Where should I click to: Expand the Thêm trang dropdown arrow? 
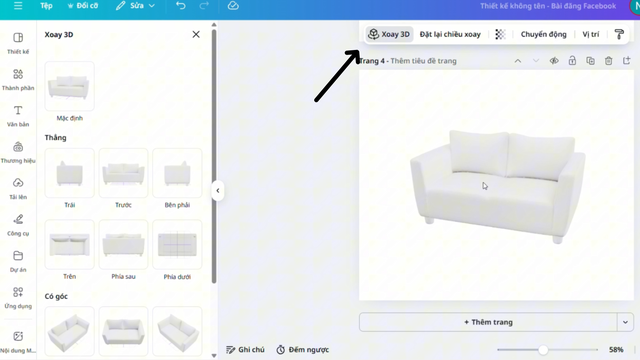coord(625,322)
